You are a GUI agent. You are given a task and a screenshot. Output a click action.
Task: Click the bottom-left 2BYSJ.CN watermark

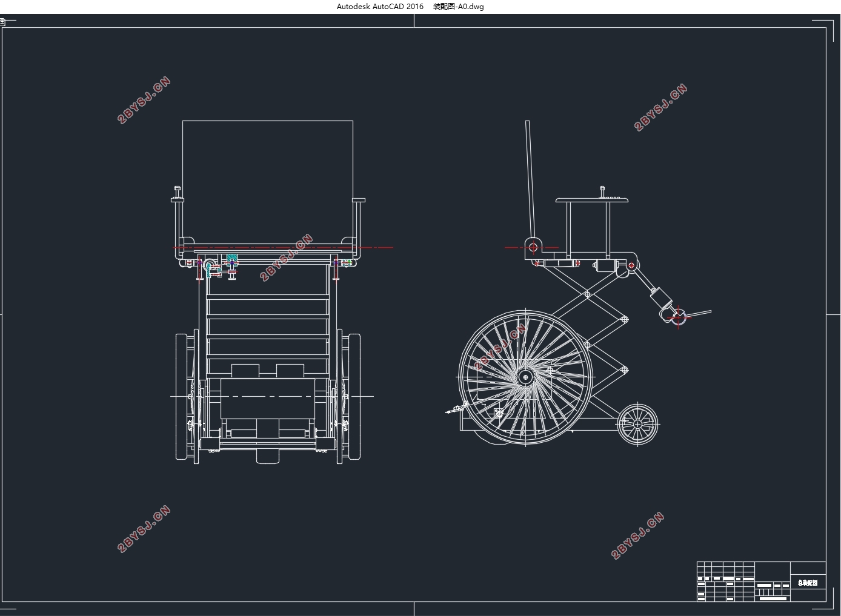[144, 529]
